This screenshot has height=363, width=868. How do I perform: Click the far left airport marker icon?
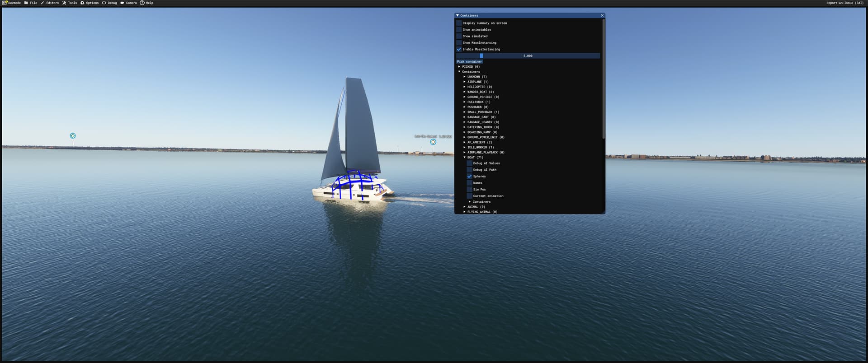73,135
